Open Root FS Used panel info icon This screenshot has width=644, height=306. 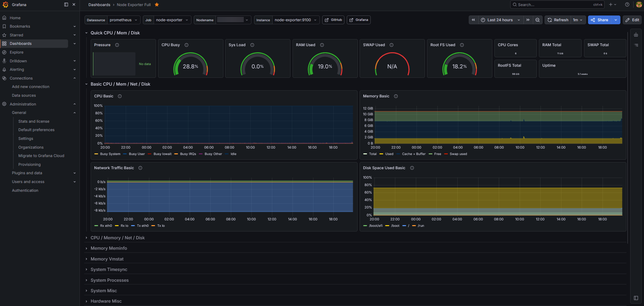point(462,45)
